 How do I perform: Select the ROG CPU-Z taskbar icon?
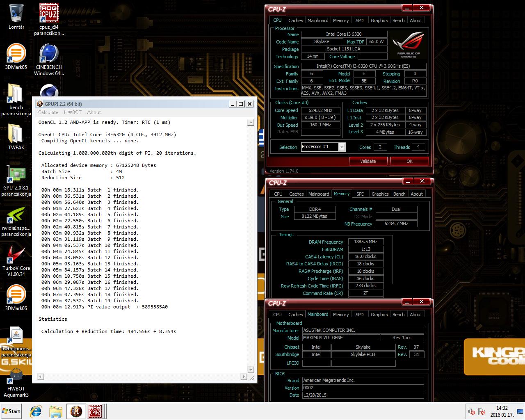click(95, 411)
